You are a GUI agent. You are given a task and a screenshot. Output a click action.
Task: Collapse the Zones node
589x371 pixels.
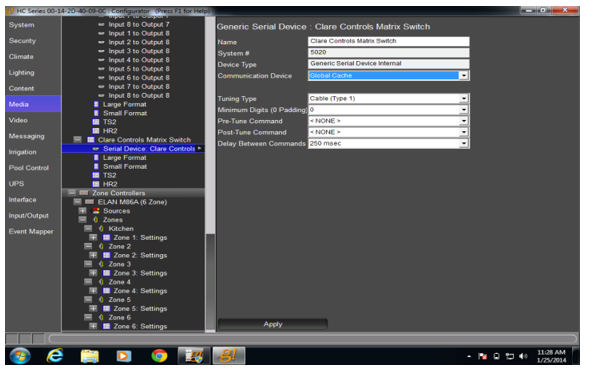click(x=83, y=220)
